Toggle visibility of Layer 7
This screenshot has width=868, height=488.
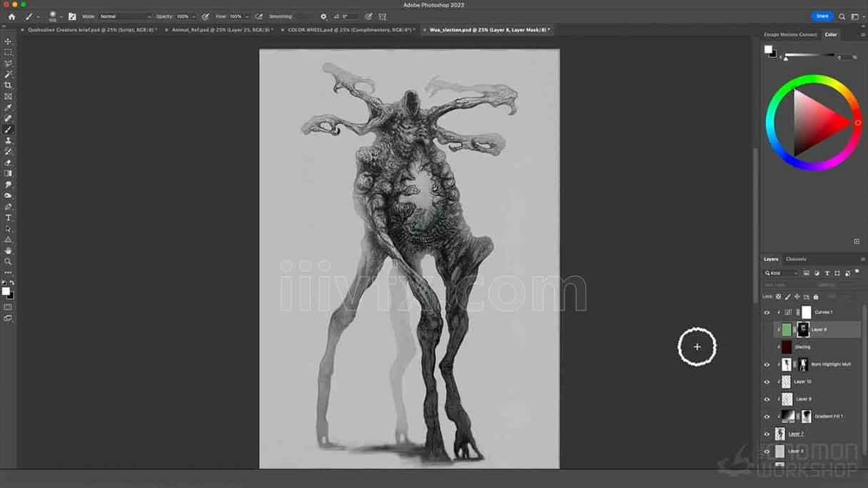coord(767,434)
